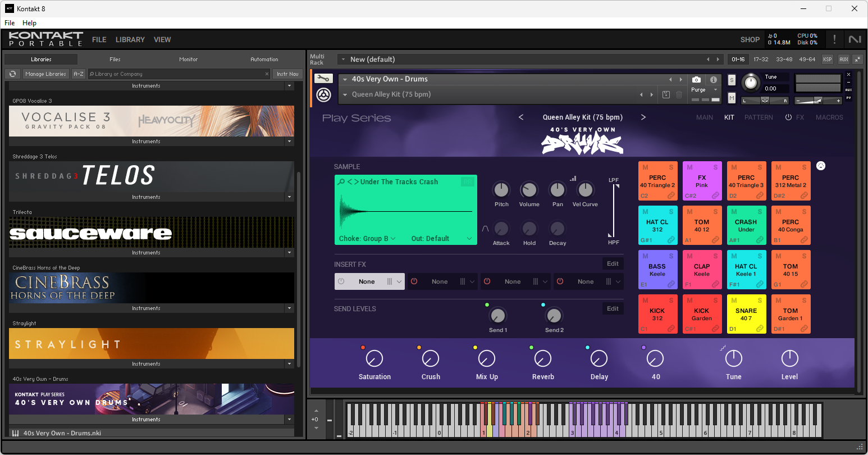
Task: Open the LIBRARY menu
Action: [x=130, y=40]
